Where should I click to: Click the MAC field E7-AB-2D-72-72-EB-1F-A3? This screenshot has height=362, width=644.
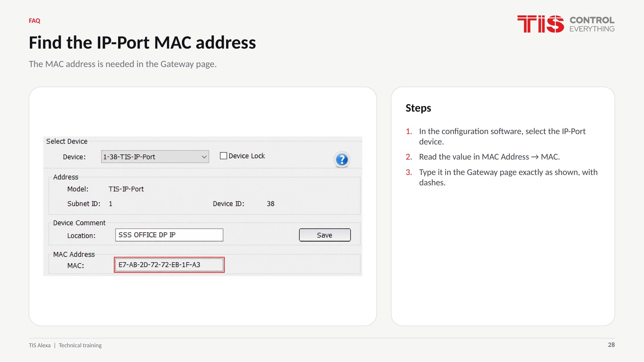coord(169,265)
